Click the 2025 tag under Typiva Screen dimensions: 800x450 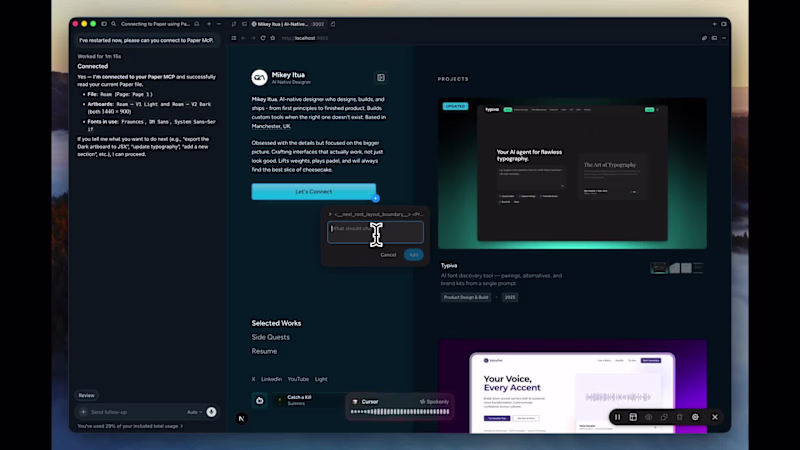coord(510,297)
